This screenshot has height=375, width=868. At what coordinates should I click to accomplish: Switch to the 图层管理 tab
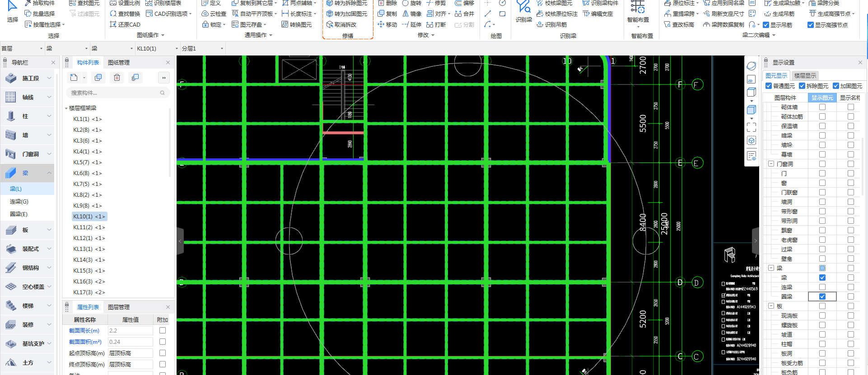[119, 307]
